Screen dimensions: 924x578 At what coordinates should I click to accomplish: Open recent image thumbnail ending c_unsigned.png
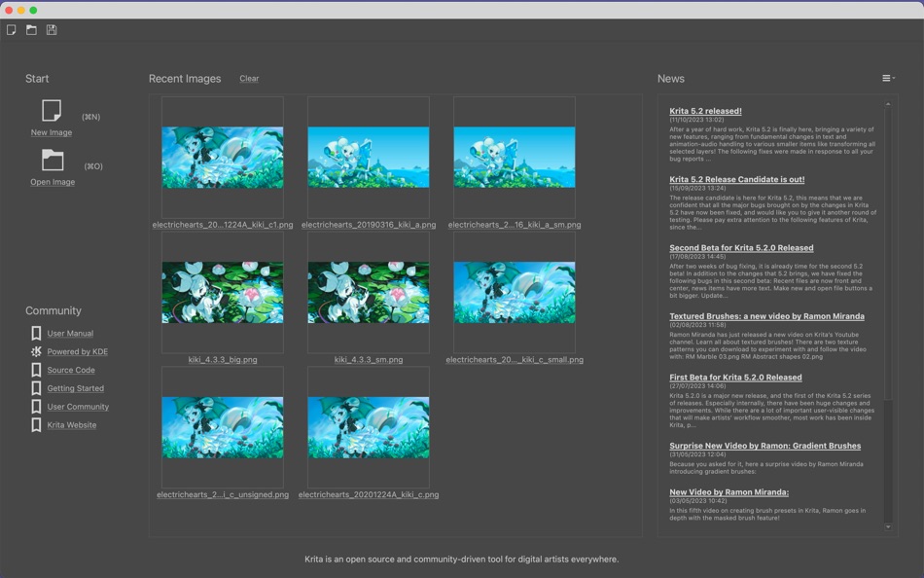pos(223,427)
